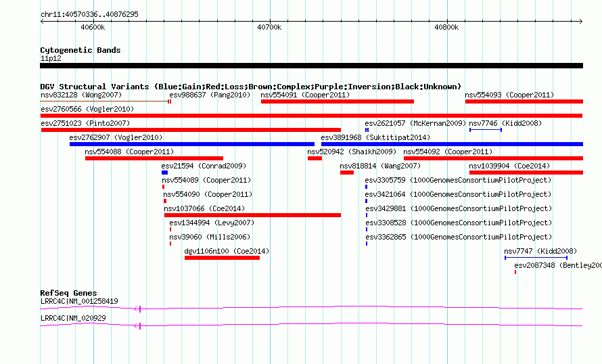Click the exon marker on LRRC4C NM_001258419

140,309
